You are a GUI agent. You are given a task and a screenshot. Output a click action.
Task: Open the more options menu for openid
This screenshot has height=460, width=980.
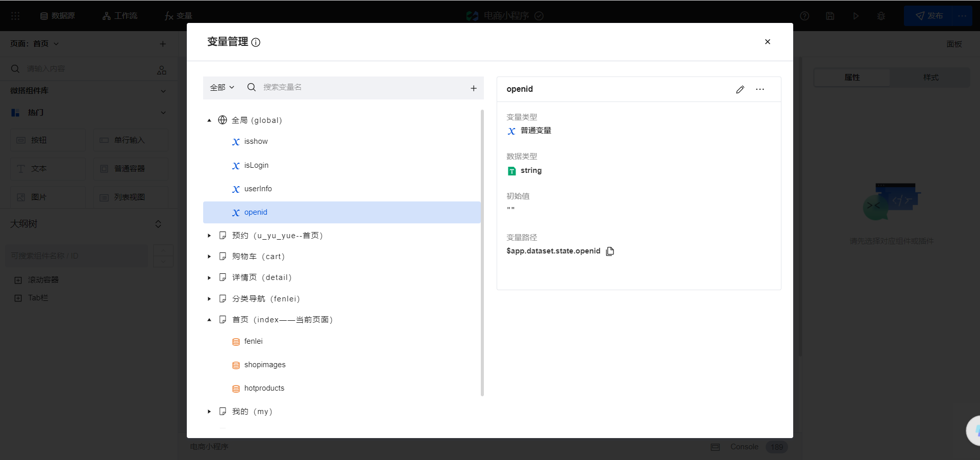pyautogui.click(x=760, y=89)
